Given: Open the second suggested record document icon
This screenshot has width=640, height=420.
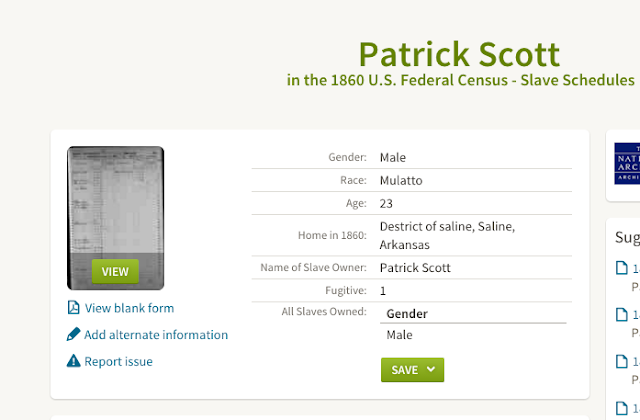Looking at the screenshot, I should 621,315.
